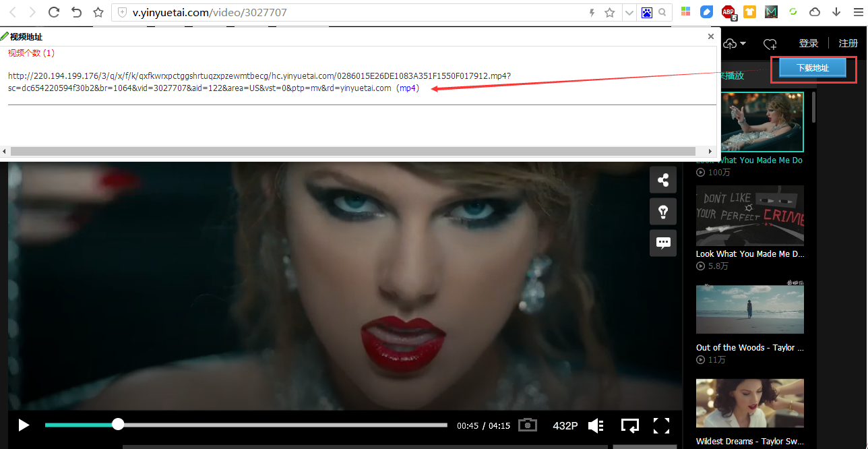Click the Baidu paw search engine icon
868x449 pixels.
coord(646,12)
